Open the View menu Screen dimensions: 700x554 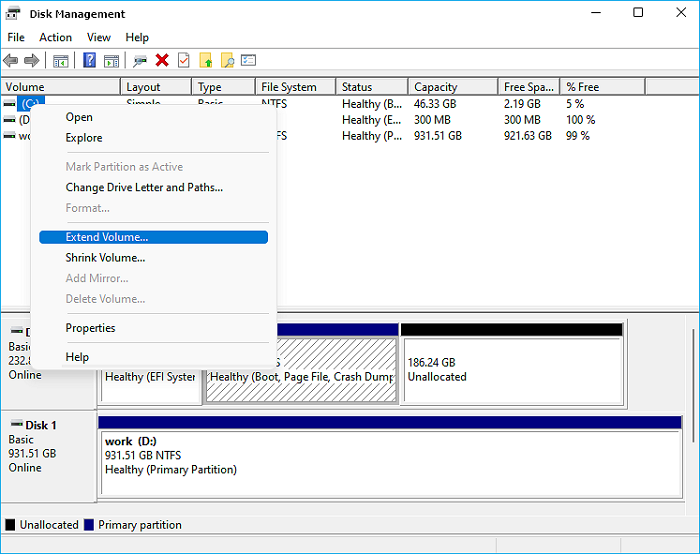tap(99, 37)
